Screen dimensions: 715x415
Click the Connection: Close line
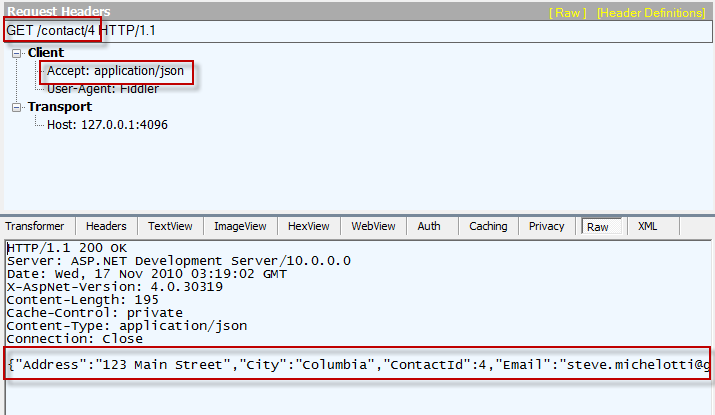pyautogui.click(x=75, y=339)
